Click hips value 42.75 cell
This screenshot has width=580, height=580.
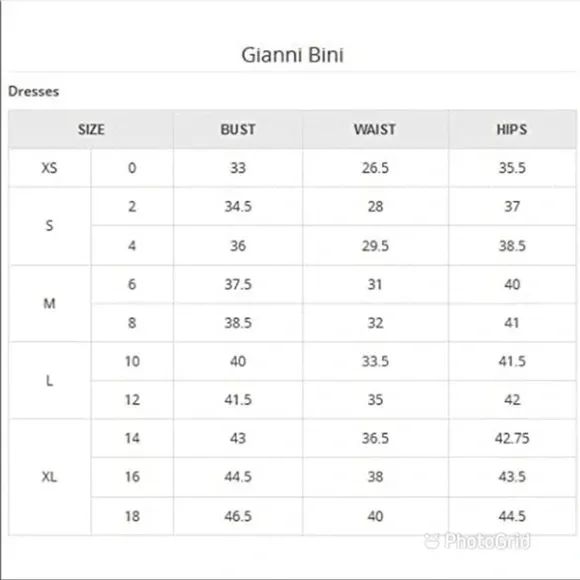(512, 438)
